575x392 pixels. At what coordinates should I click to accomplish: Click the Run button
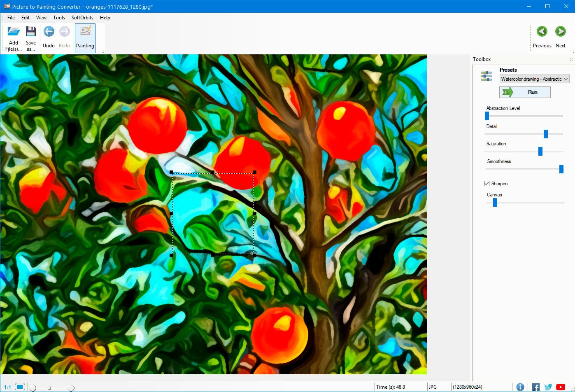click(525, 92)
